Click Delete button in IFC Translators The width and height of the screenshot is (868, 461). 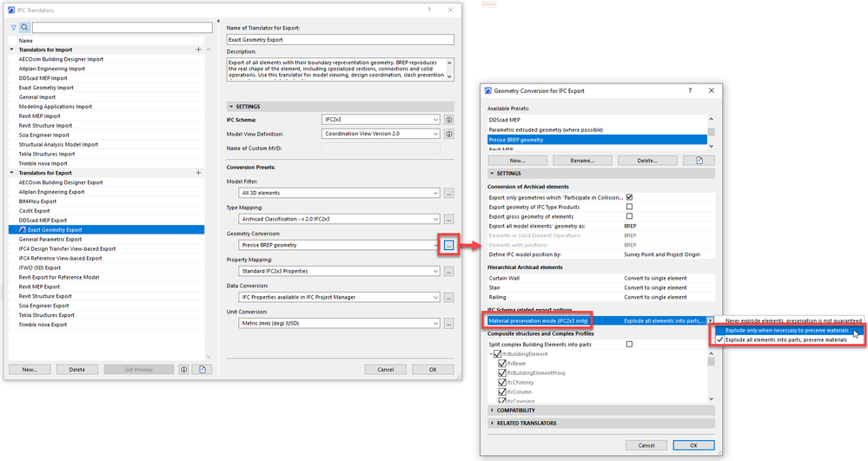[x=77, y=370]
